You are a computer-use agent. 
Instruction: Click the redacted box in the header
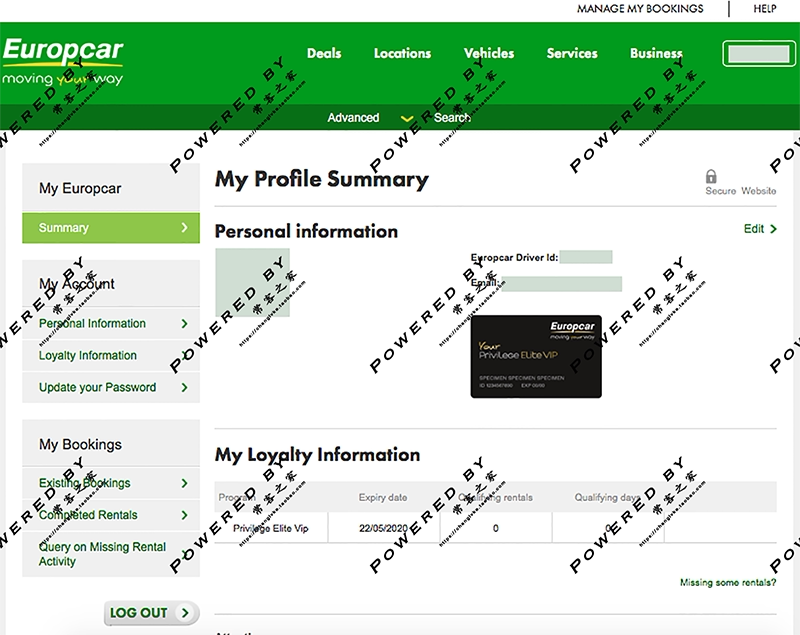(x=758, y=54)
